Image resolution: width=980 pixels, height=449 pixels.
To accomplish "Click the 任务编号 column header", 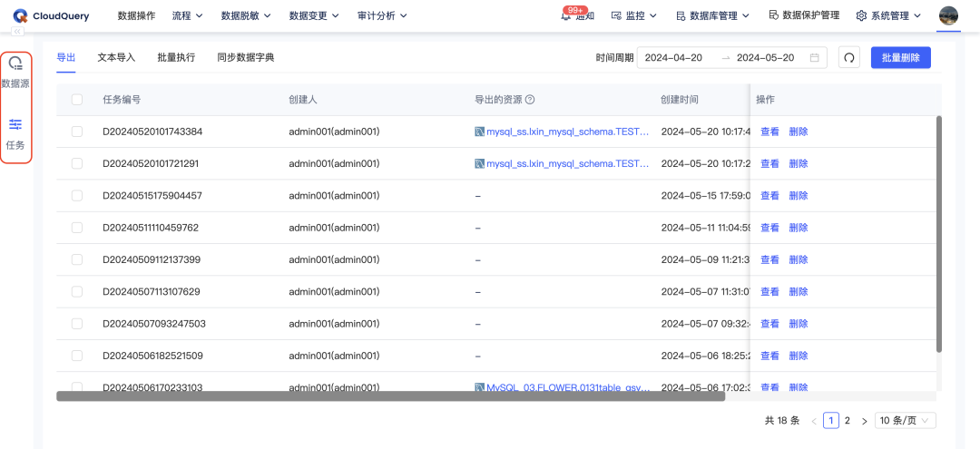I will [x=122, y=99].
